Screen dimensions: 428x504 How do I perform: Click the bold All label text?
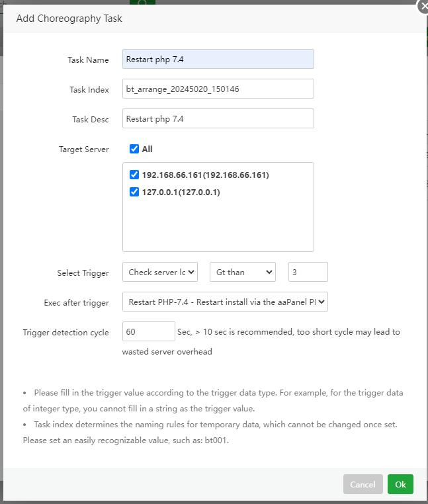pos(148,149)
